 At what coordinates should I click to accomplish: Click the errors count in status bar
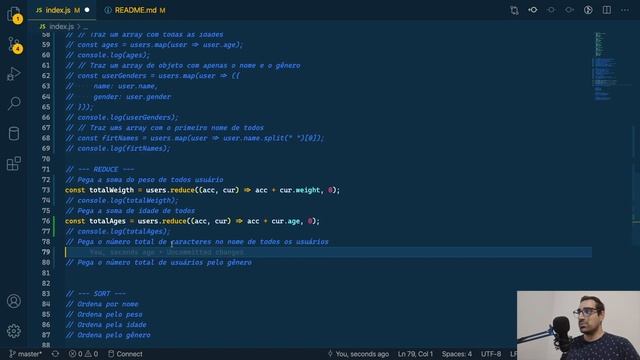(76, 354)
